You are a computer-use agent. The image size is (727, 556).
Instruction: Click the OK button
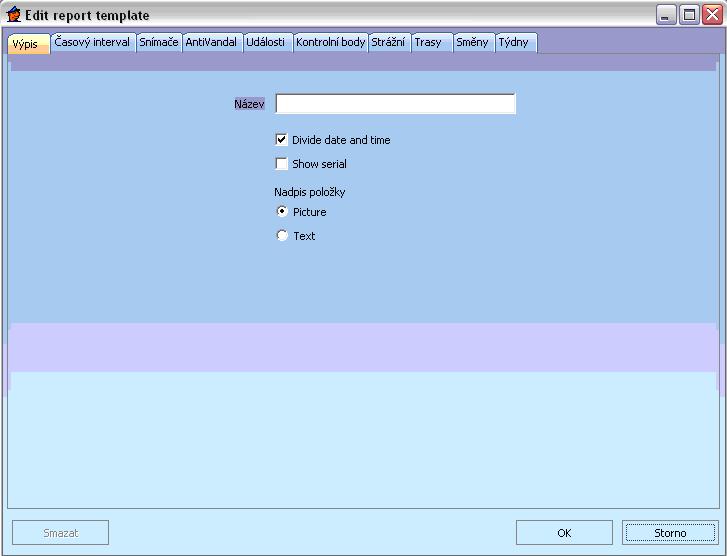[x=564, y=532]
